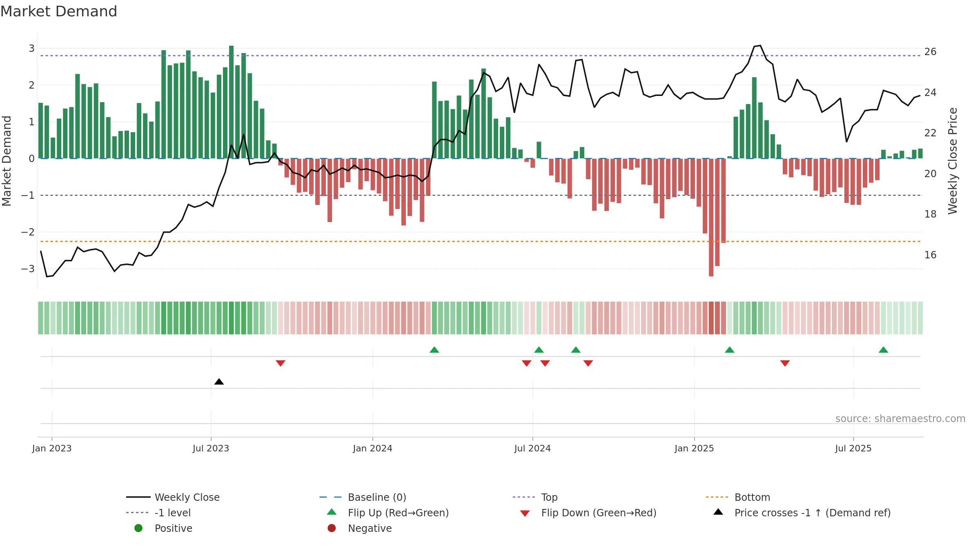980x551 pixels.
Task: Toggle the Baseline (0) legend entry
Action: (363, 497)
